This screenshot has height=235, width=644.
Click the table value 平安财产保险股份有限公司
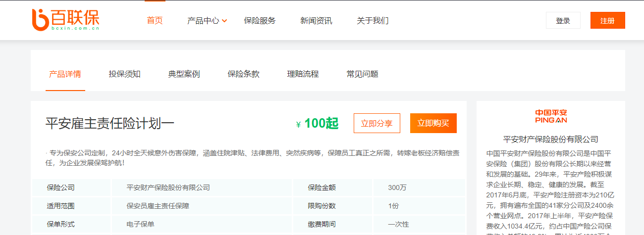tap(168, 188)
